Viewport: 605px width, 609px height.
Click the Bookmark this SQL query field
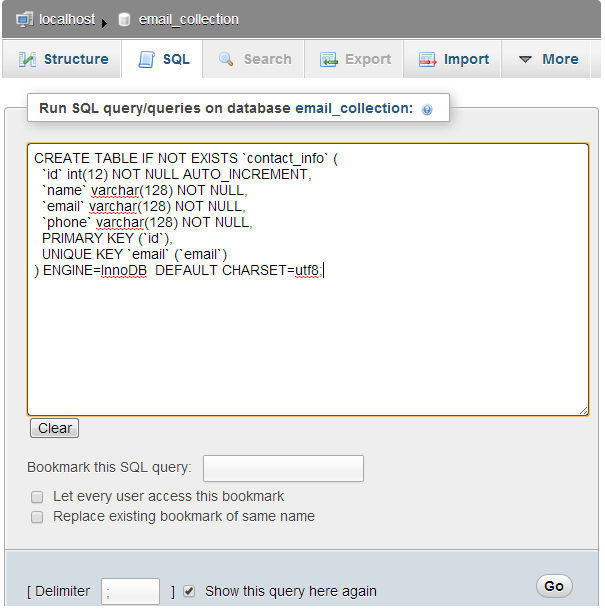click(x=283, y=468)
